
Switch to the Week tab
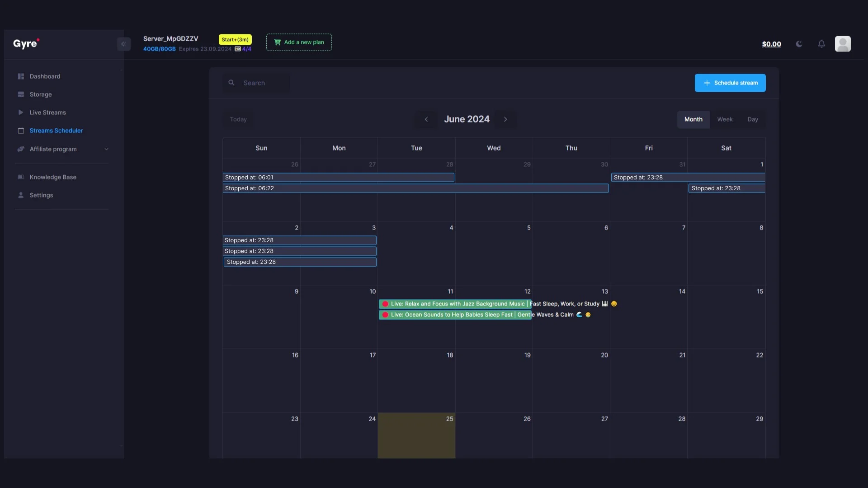coord(725,119)
